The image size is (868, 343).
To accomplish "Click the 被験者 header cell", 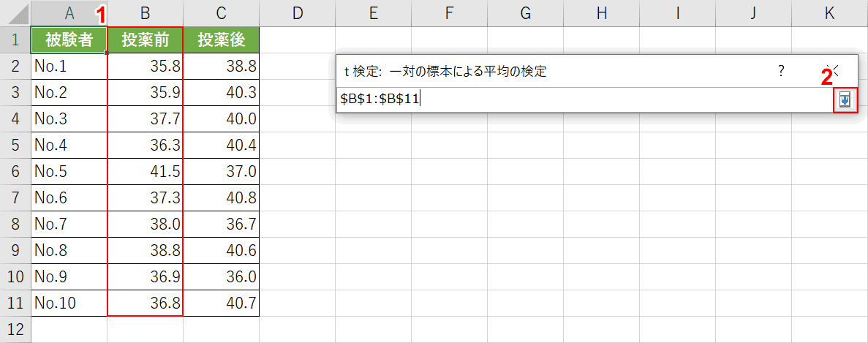I will point(69,39).
